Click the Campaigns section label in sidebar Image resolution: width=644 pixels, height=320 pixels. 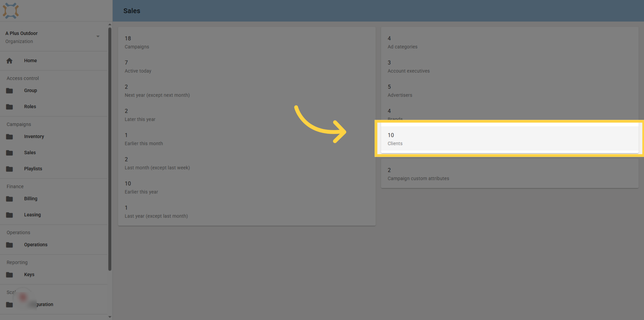(x=19, y=124)
